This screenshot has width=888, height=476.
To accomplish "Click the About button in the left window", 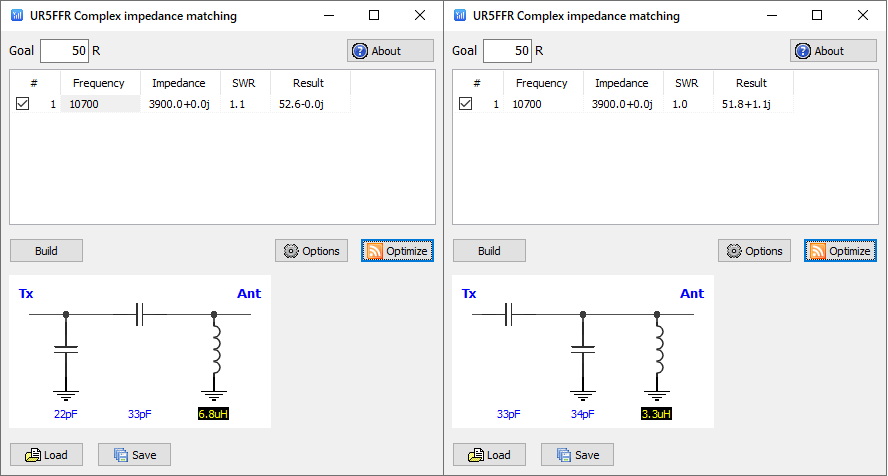I will pos(390,51).
